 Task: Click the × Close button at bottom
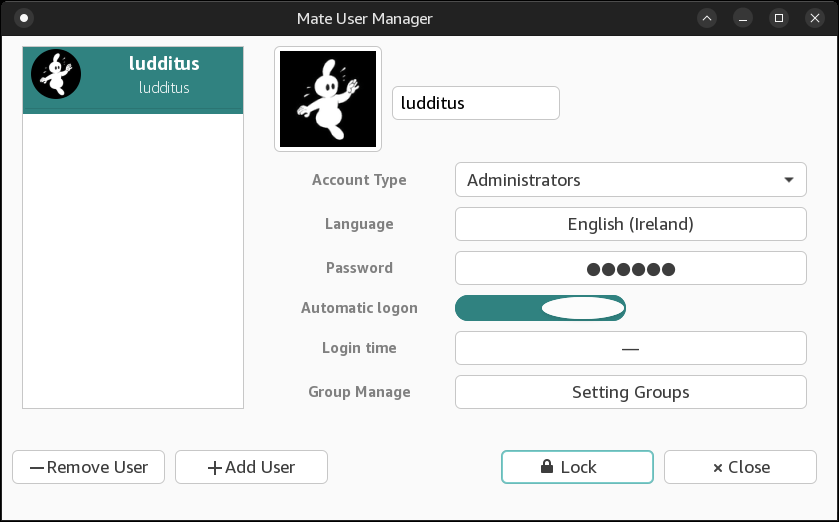pyautogui.click(x=740, y=467)
